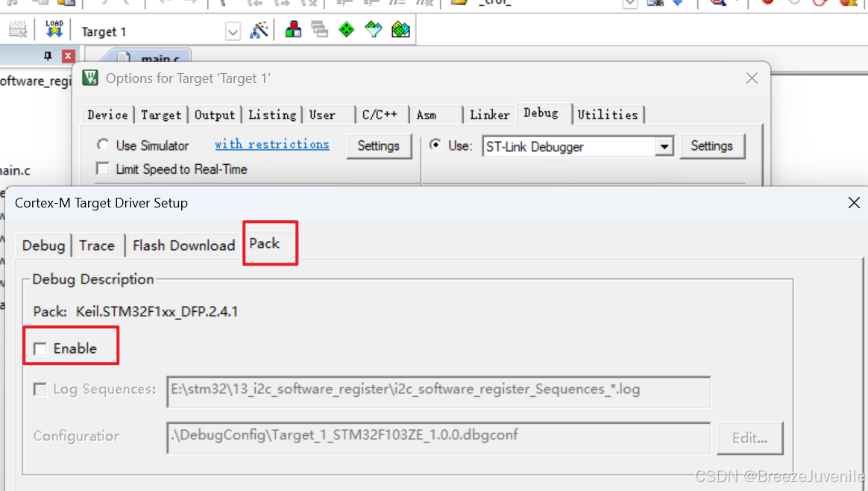Image resolution: width=868 pixels, height=491 pixels.
Task: Select the User tab
Action: point(329,115)
